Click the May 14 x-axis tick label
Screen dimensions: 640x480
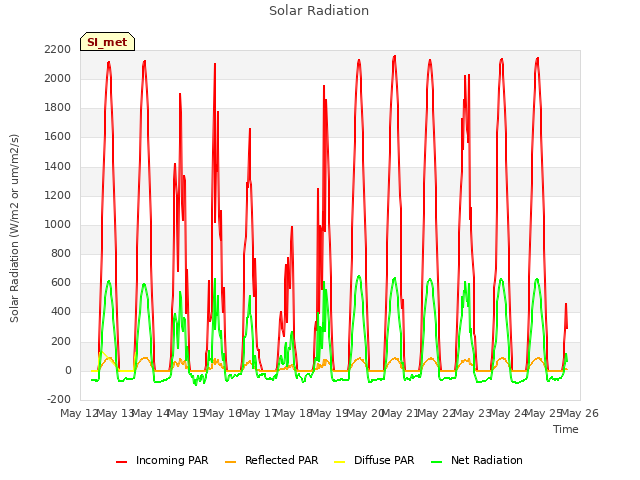(x=151, y=413)
